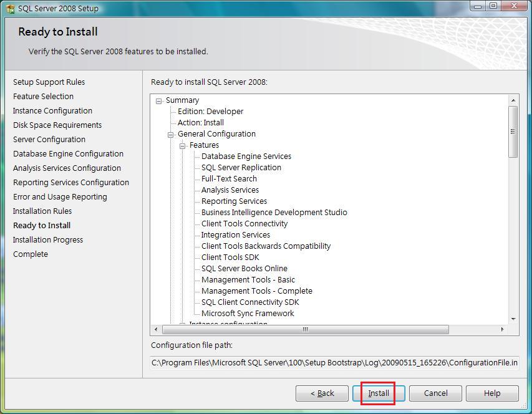Select Setup Support Rules step

[49, 82]
